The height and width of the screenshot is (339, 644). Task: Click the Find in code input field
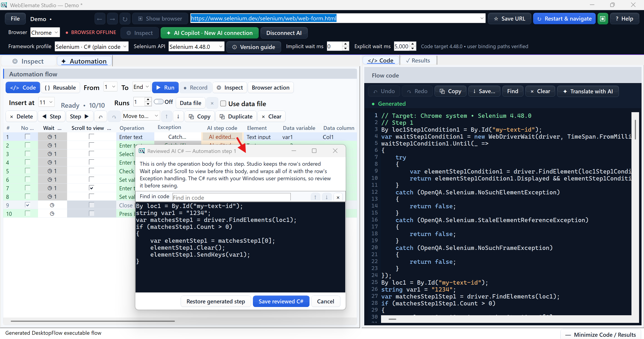[231, 197]
